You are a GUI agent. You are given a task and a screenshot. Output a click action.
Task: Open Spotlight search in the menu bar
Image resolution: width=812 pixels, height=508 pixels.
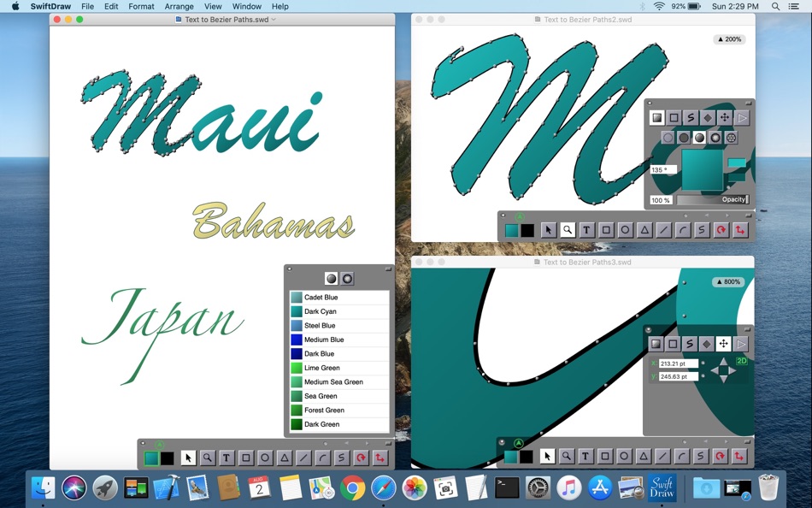[775, 6]
